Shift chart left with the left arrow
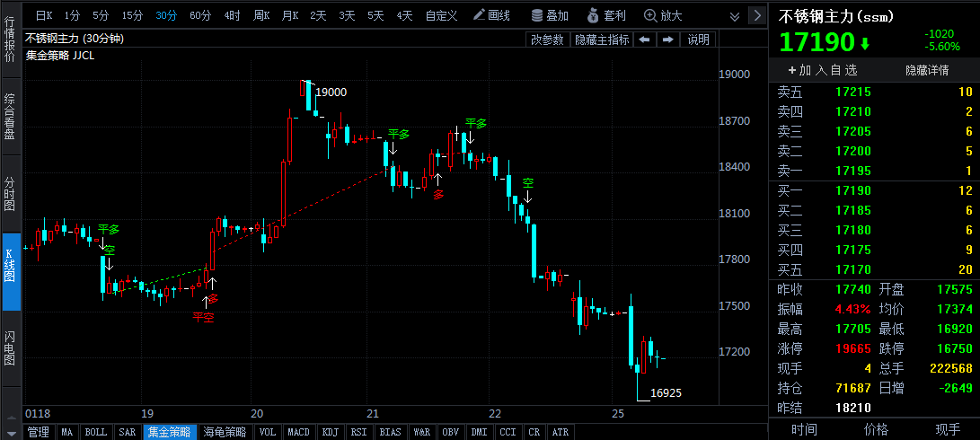This screenshot has width=980, height=440. coord(644,40)
